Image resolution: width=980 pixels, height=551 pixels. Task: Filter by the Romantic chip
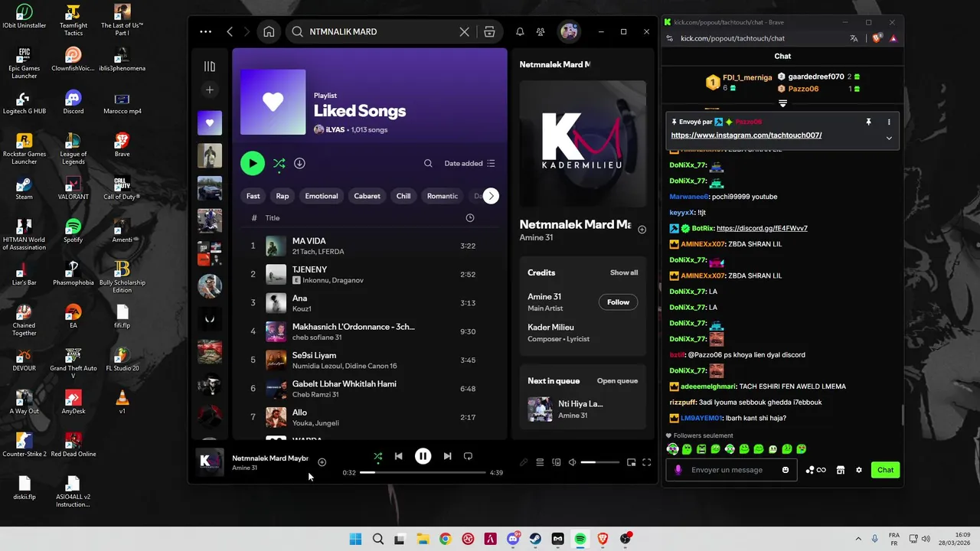(x=443, y=196)
